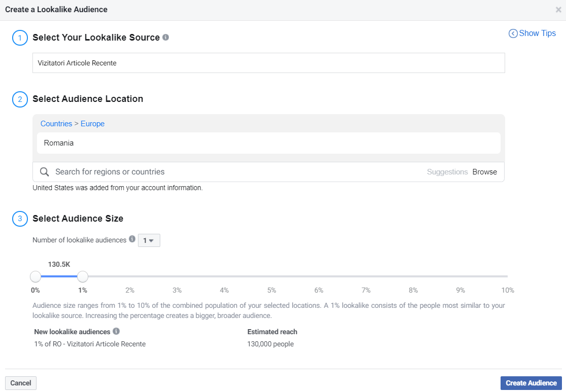Click the 1% slider handle

click(x=83, y=277)
